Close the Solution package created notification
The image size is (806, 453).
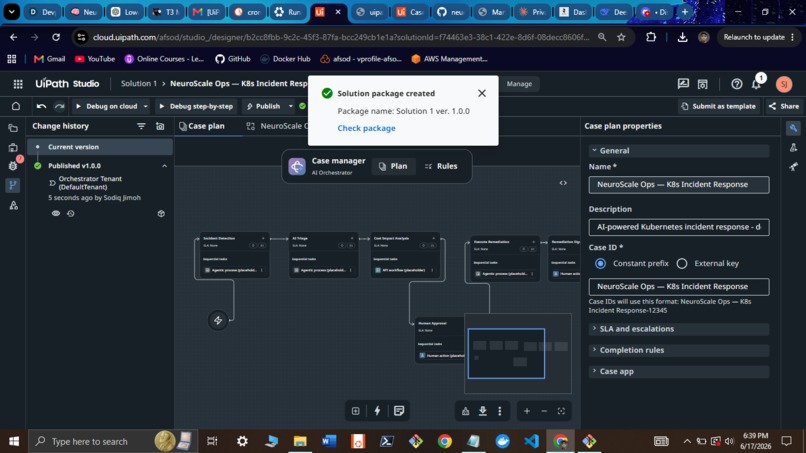tap(482, 93)
